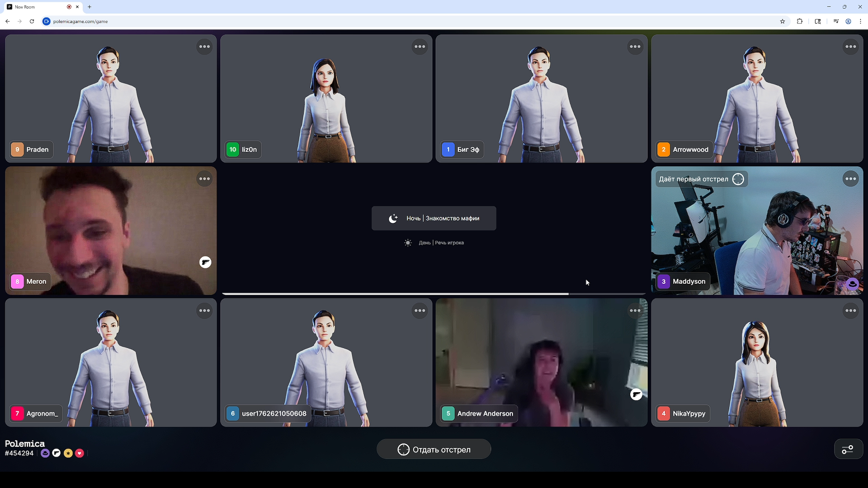
Task: Click the yellow sheriff star role icon
Action: pos(68,453)
